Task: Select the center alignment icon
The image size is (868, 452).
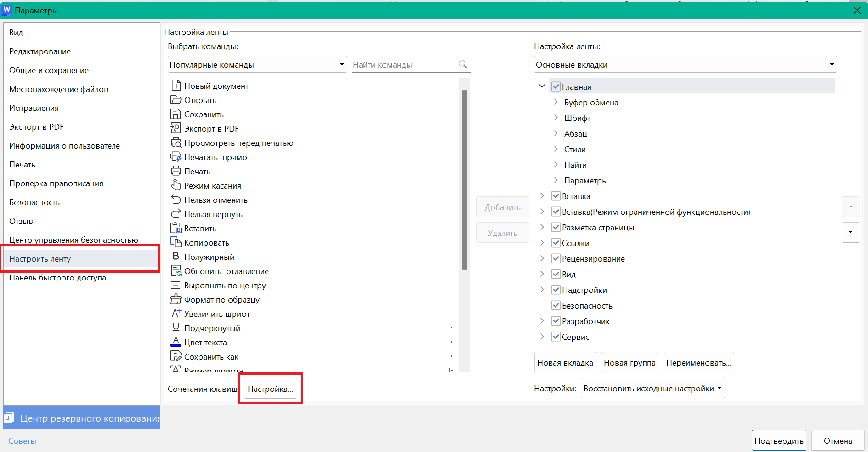Action: (176, 285)
